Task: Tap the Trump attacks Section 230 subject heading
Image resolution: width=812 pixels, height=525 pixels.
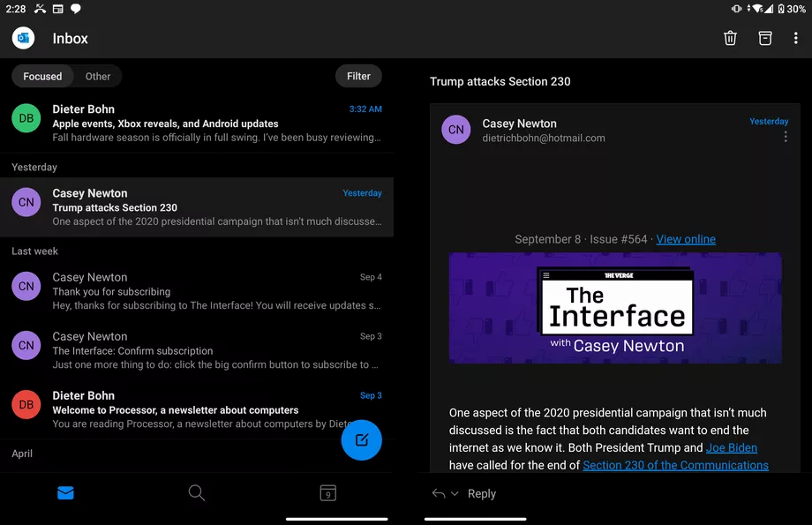Action: (500, 81)
